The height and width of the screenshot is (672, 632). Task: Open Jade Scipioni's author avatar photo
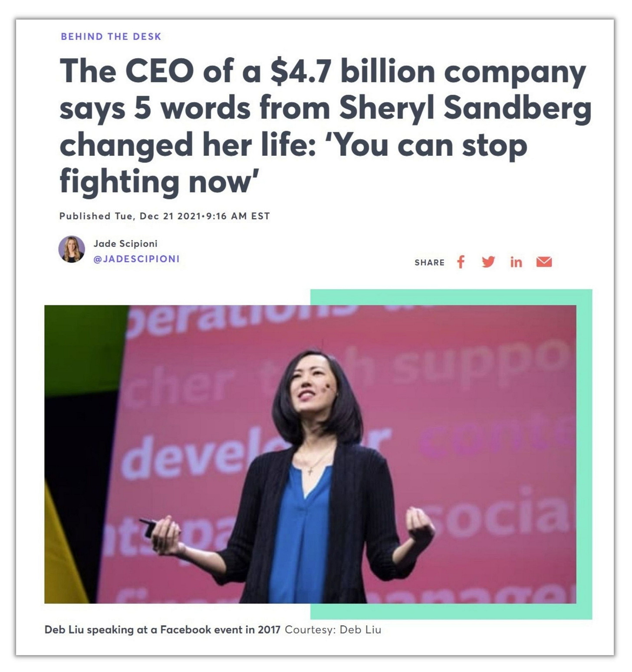point(72,249)
